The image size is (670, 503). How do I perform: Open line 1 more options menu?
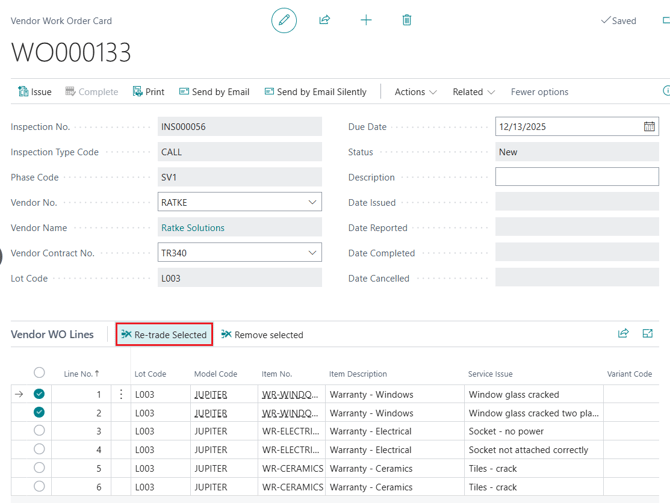tap(121, 394)
